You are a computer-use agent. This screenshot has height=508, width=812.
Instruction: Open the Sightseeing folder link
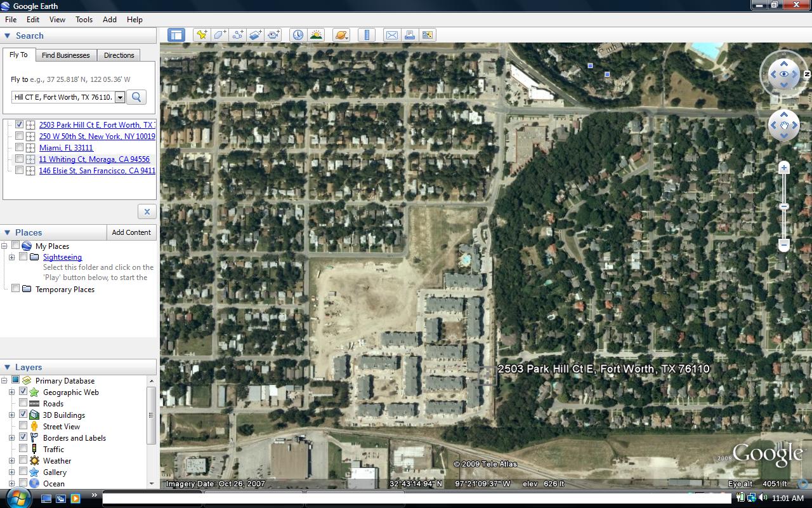tap(62, 257)
